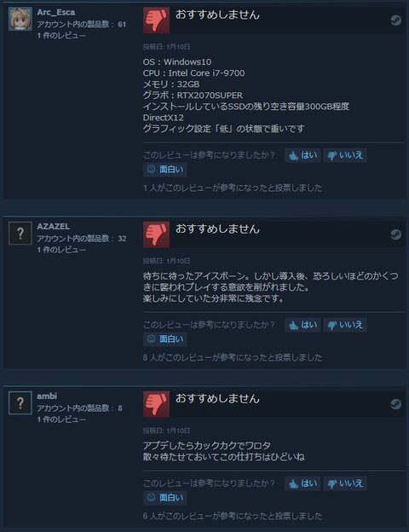The width and height of the screenshot is (409, 532).
Task: Click the thumbs-down icon on Arc_Esca's review
Action: click(x=156, y=20)
